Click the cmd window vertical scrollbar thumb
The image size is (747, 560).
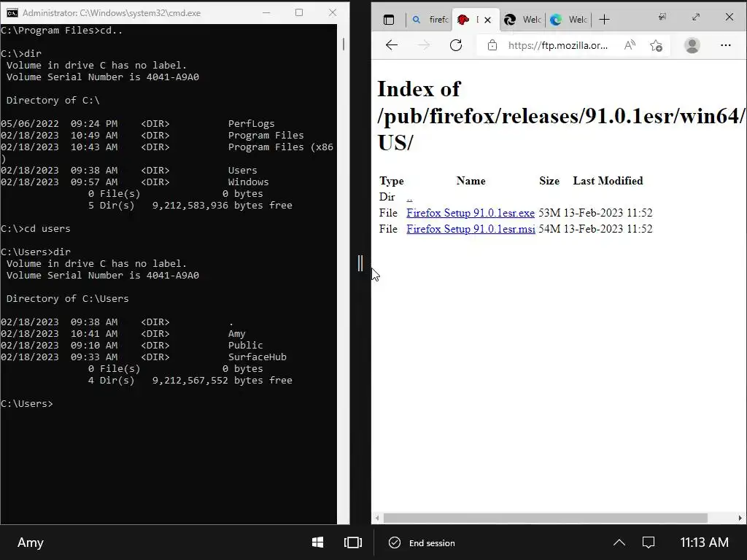tap(344, 44)
